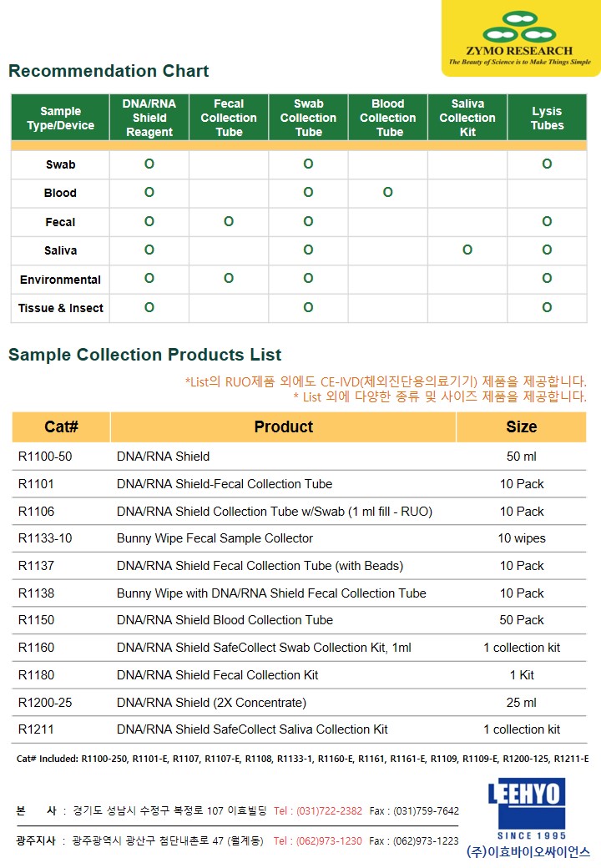This screenshot has height=868, width=601.
Task: Select the Swab Collection Tube column header
Action: (x=308, y=118)
